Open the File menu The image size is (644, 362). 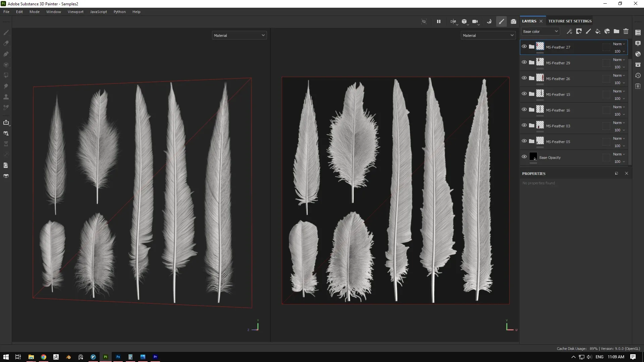pos(6,12)
